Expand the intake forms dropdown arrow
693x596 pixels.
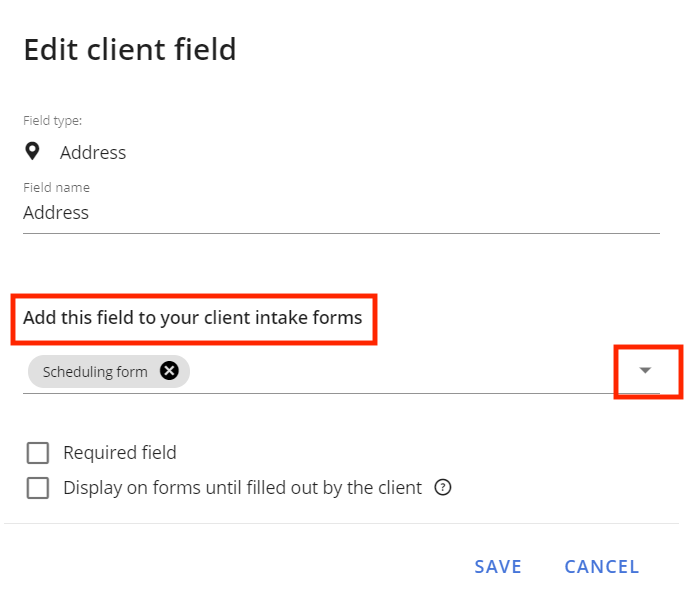[646, 371]
